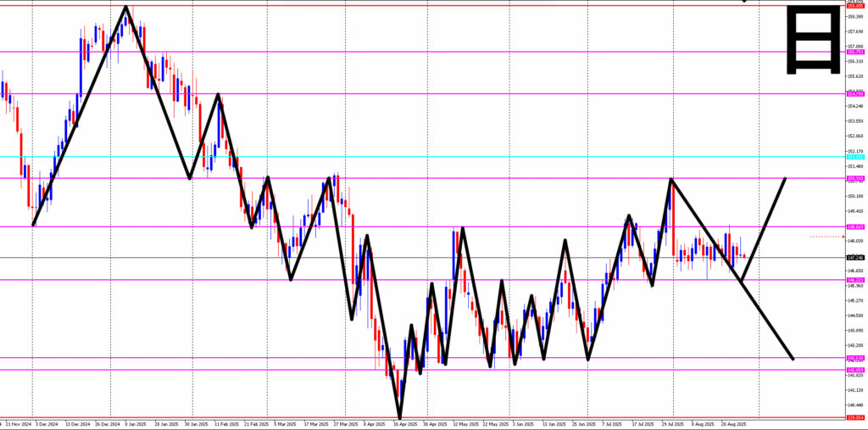
Task: Click the 20 Aug 2025 date label
Action: pyautogui.click(x=732, y=424)
